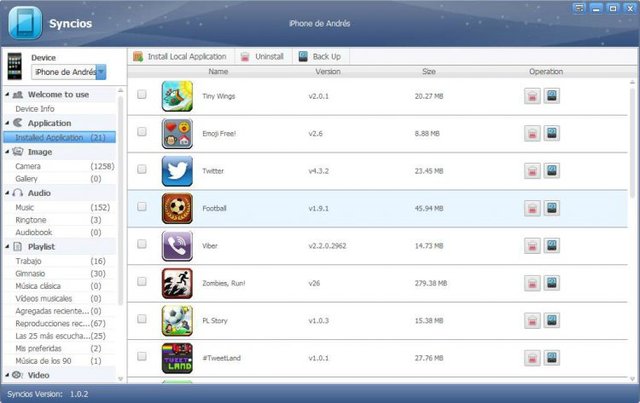640x403 pixels.
Task: Click the backup icon for Tiny Wings
Action: 551,96
